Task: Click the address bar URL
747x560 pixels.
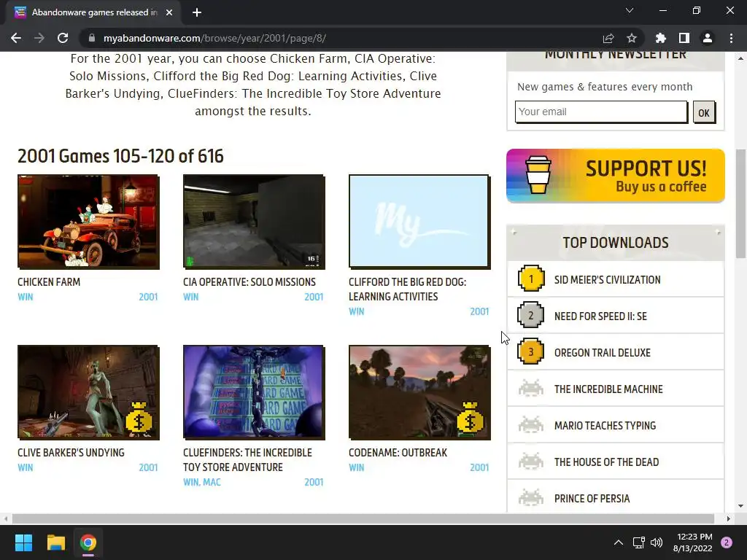Action: pos(214,38)
